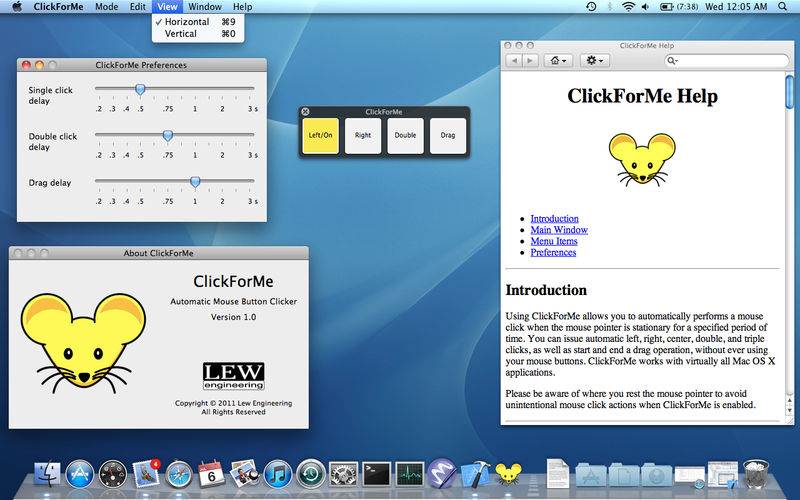Screen dimensions: 800x500
Task: Click the battery status icon
Action: tap(667, 7)
